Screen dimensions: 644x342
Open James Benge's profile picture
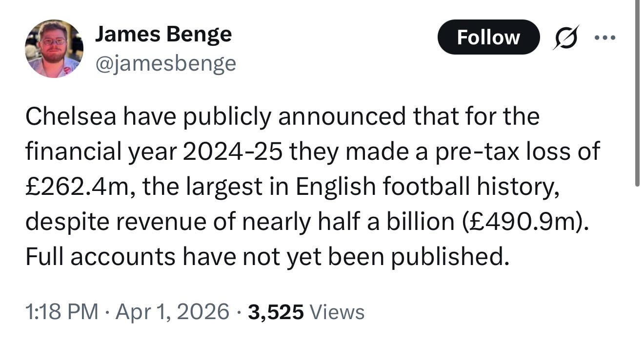coord(54,49)
